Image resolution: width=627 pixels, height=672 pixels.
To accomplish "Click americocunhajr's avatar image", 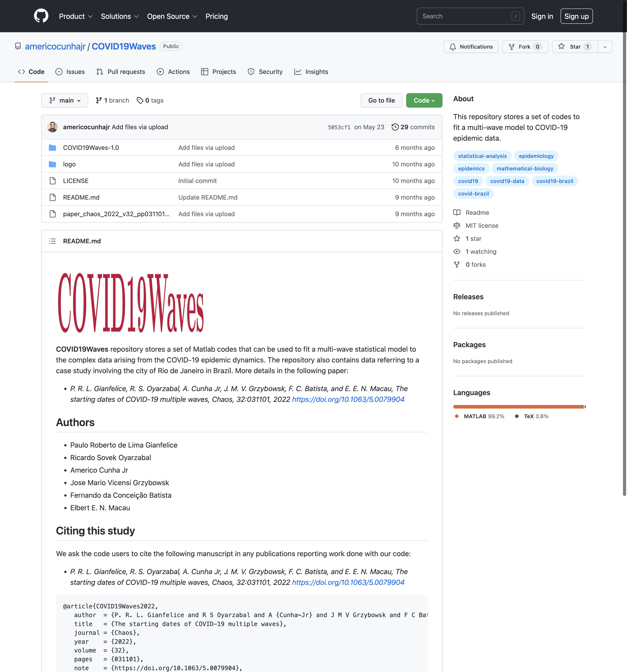I will point(52,127).
